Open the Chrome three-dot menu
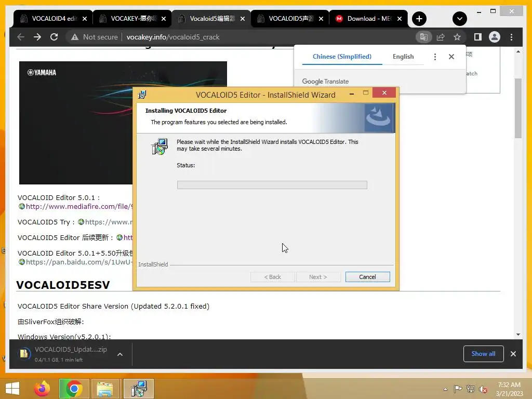Viewport: 532px width, 399px height. [x=512, y=37]
